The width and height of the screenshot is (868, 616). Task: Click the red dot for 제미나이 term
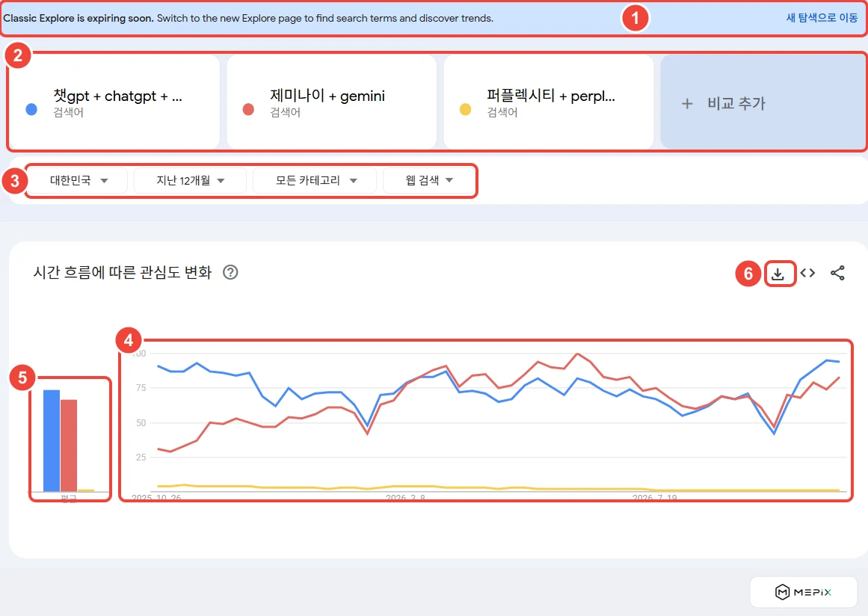[248, 110]
